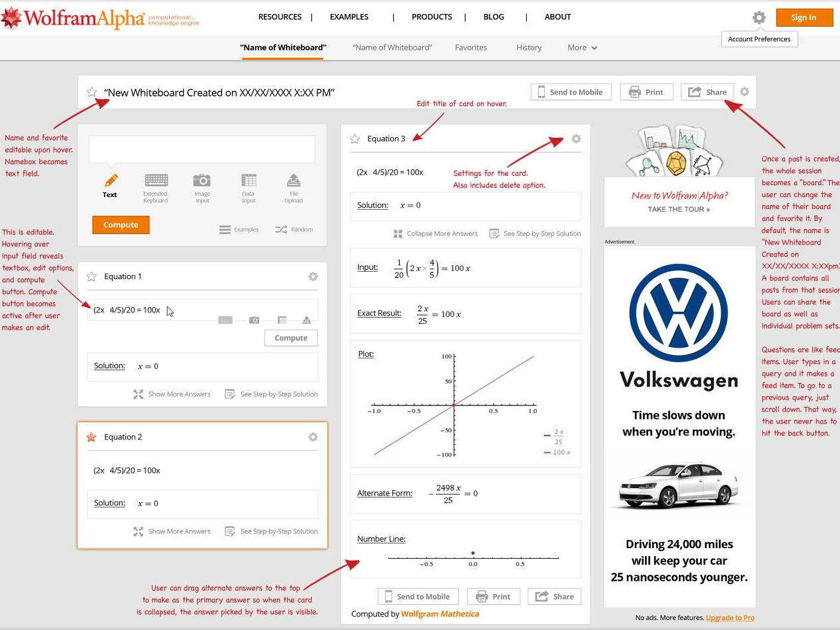Click Equation 1 Compute button
840x630 pixels.
tap(291, 338)
